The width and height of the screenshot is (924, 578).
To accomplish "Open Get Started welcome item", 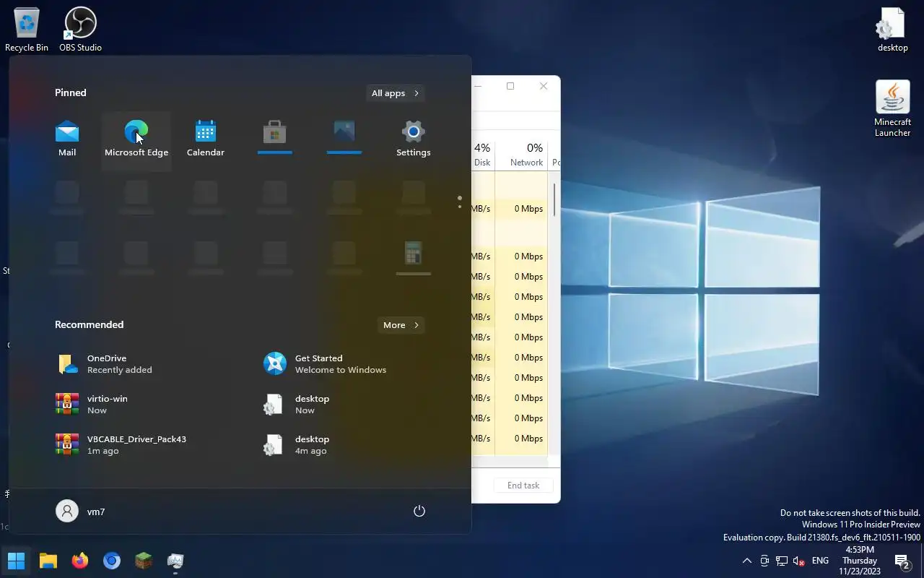I will pos(356,363).
